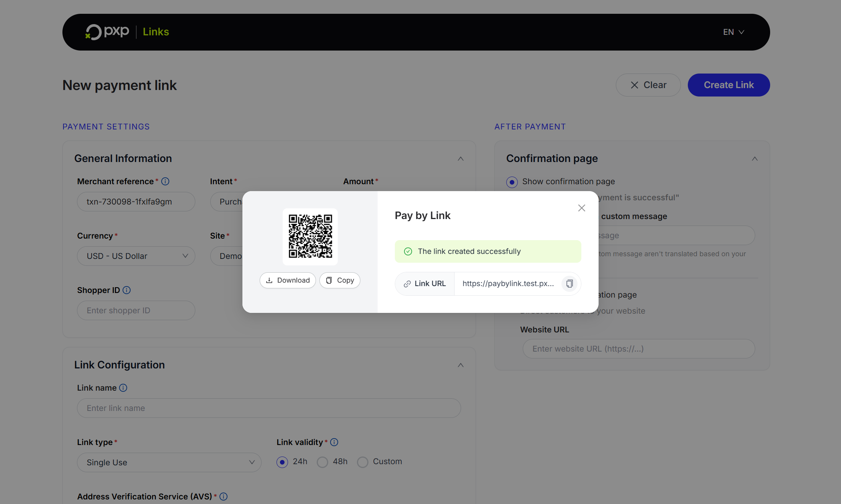Click the PXP logo
The height and width of the screenshot is (504, 841).
click(x=107, y=32)
